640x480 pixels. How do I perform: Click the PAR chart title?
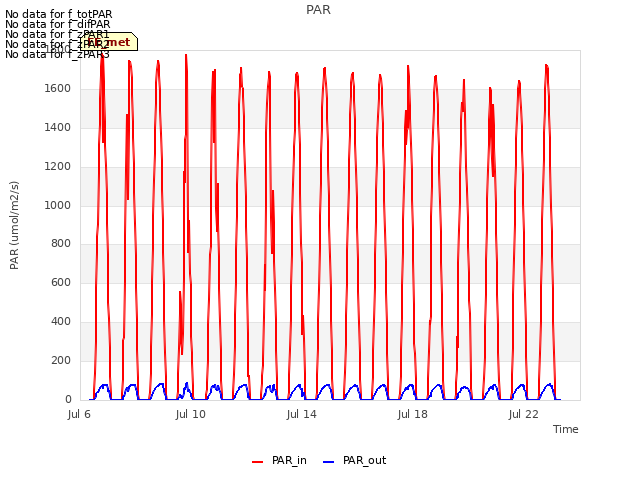point(318,9)
